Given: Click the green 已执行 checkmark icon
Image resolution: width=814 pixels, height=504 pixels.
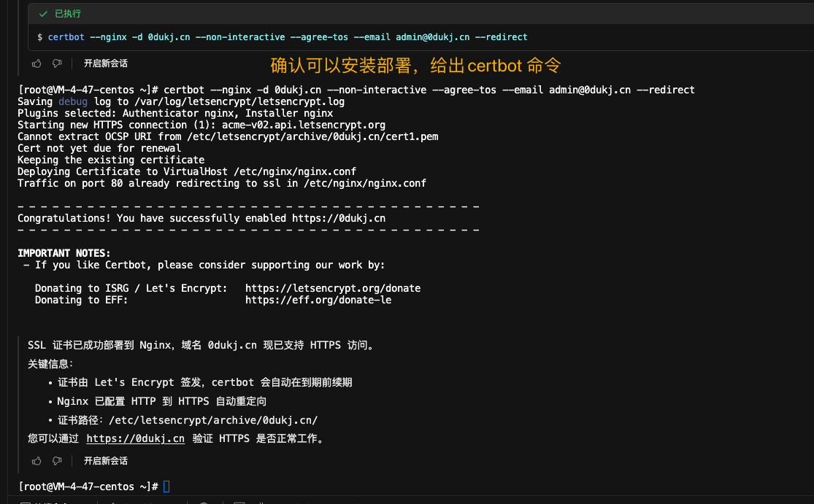Looking at the screenshot, I should [x=44, y=14].
